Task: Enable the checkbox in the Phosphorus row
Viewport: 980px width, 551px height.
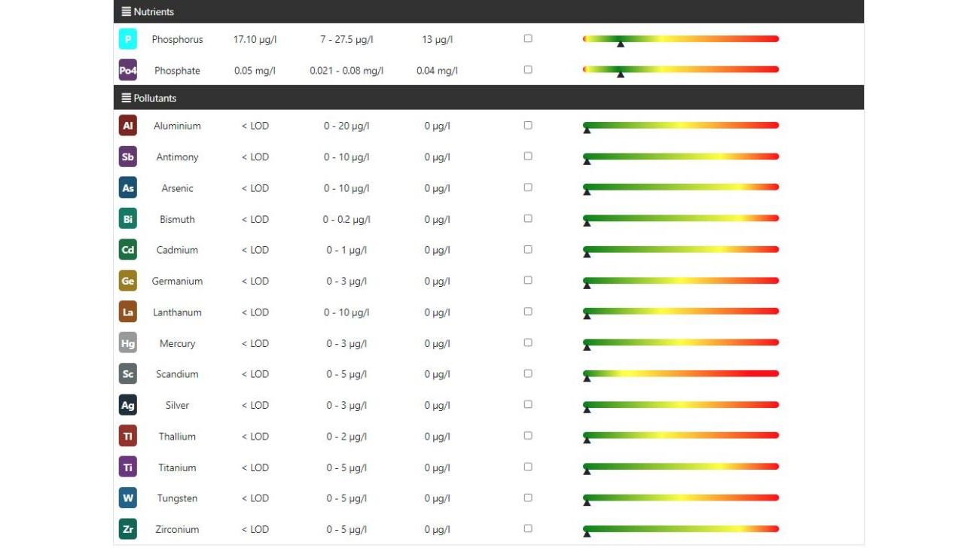Action: 527,37
